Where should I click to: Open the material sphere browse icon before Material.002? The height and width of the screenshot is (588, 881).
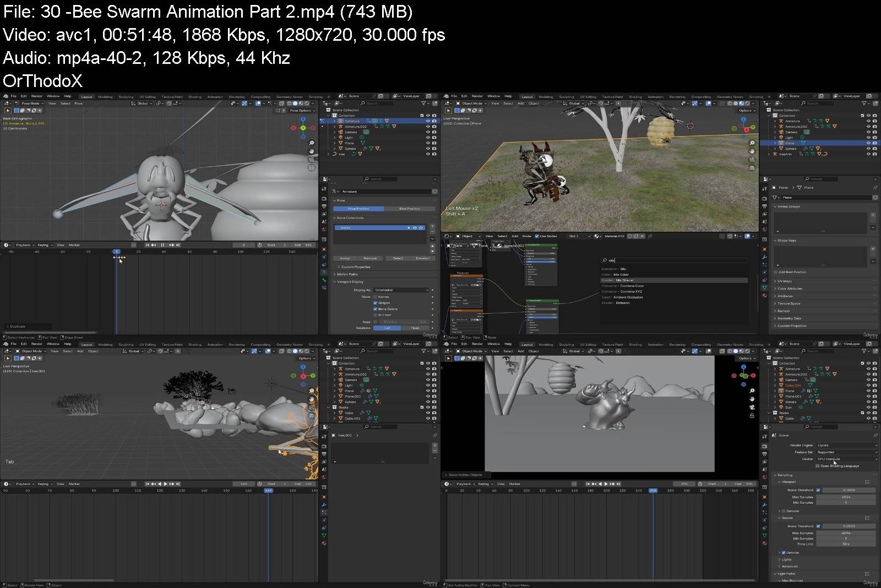(597, 236)
